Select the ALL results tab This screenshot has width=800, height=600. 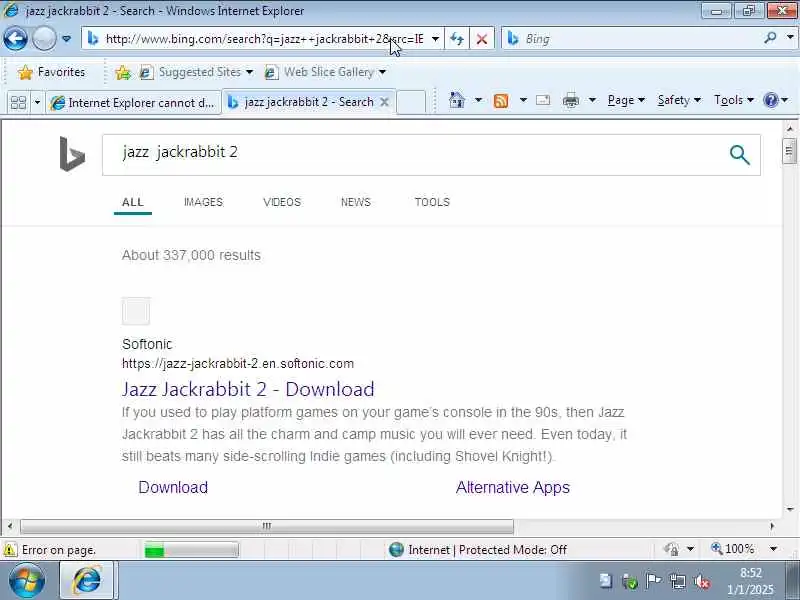[x=133, y=202]
